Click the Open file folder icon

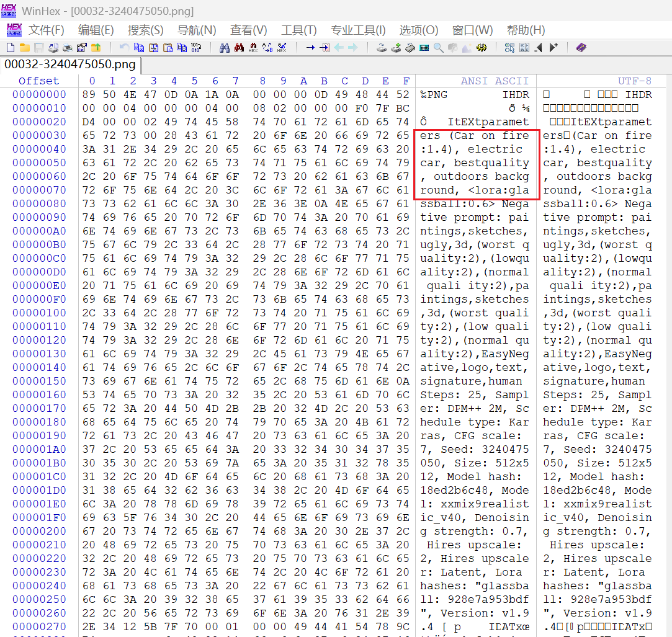[x=25, y=48]
